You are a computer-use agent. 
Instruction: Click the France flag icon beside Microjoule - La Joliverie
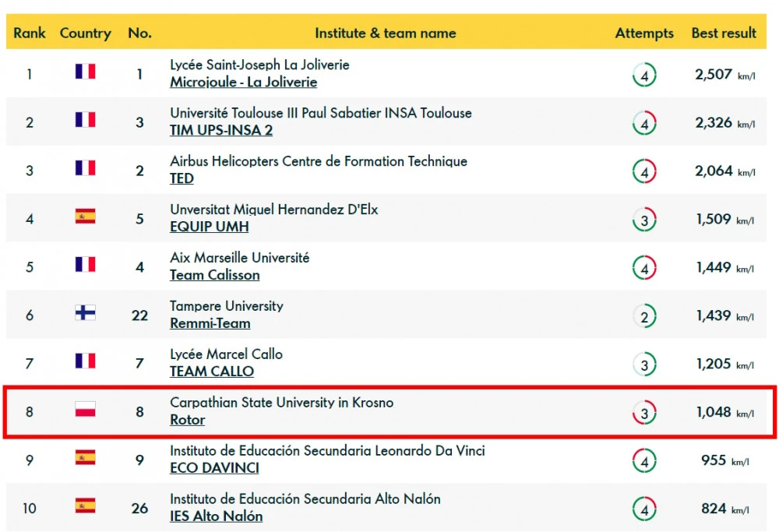[85, 72]
